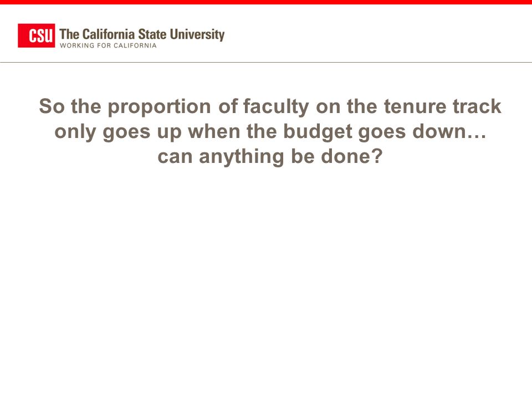Click the word 'So' starting the heading
The width and height of the screenshot is (532, 399).
pos(52,106)
